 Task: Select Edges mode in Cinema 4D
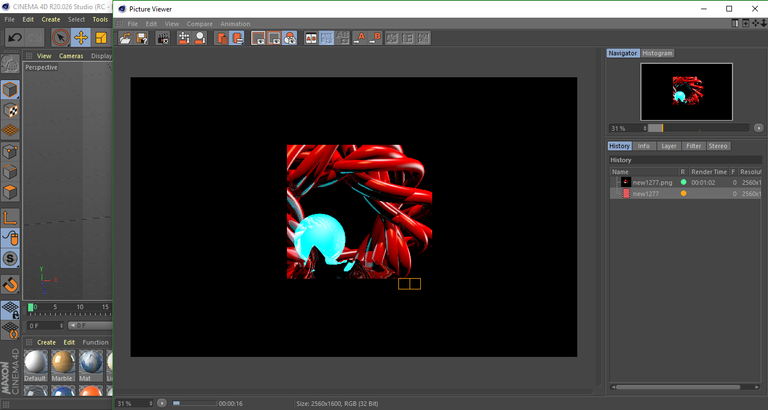pyautogui.click(x=10, y=172)
